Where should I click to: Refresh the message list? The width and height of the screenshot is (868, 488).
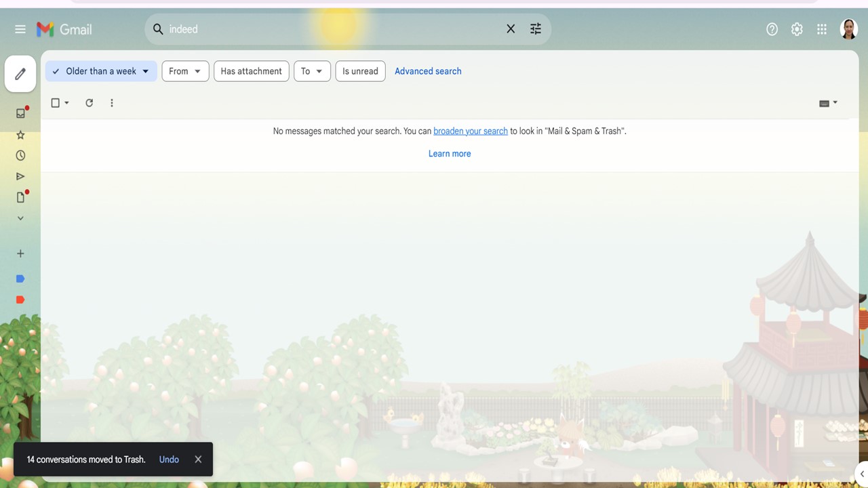tap(89, 103)
